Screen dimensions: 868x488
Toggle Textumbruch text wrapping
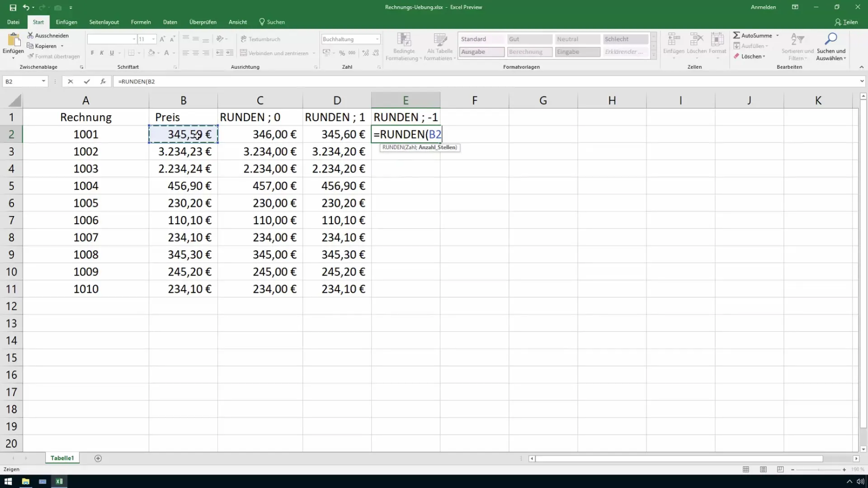tap(260, 39)
